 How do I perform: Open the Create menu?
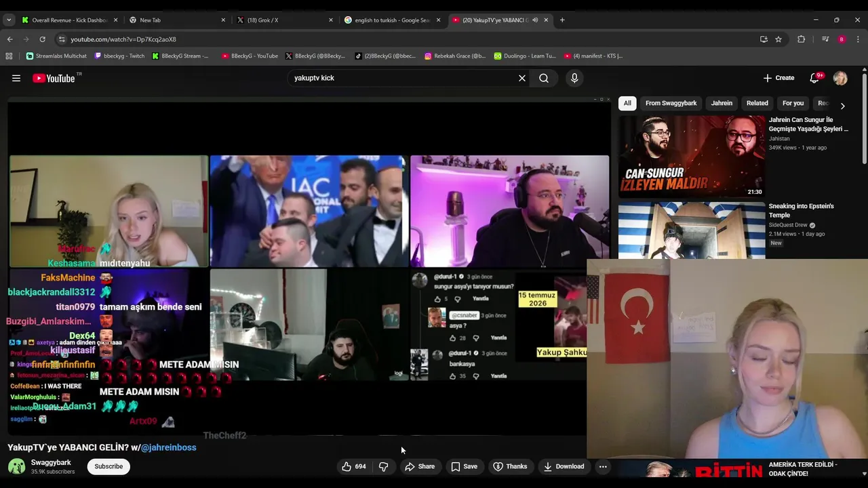tap(778, 78)
